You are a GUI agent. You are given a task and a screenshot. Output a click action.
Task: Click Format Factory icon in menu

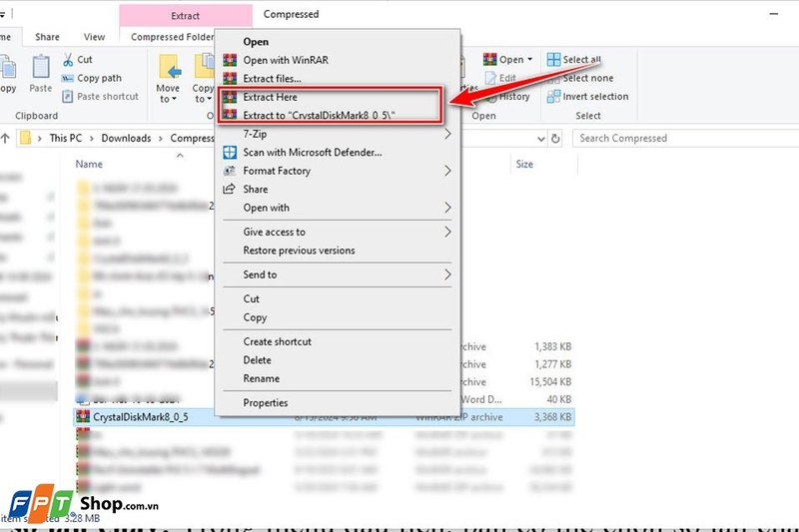click(230, 171)
